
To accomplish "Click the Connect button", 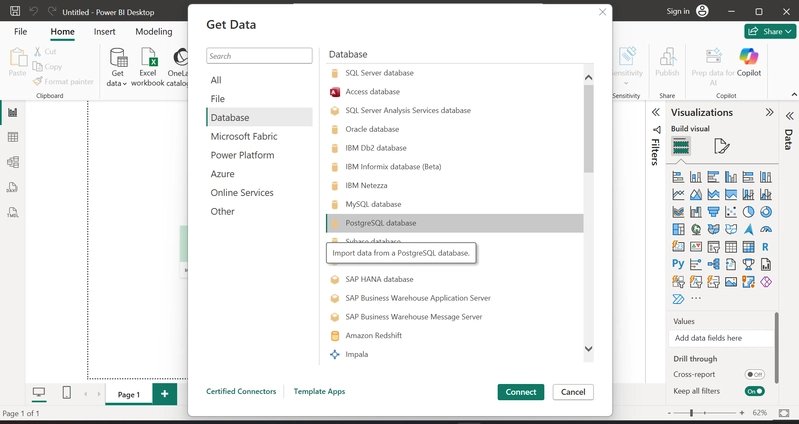I will [521, 392].
